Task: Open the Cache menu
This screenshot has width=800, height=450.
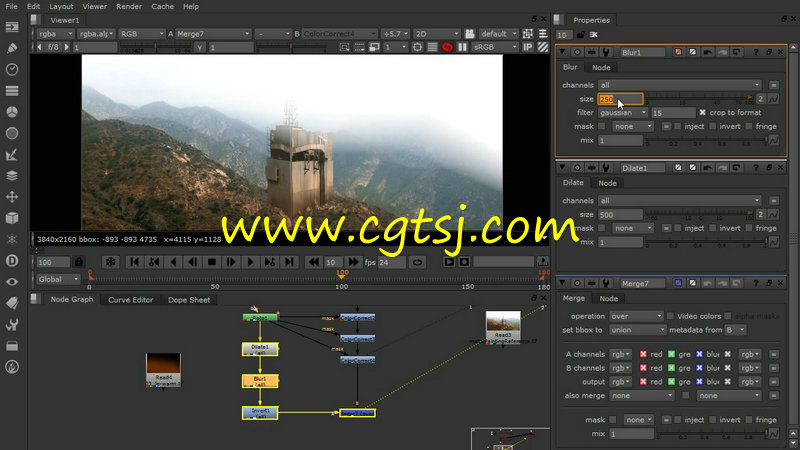Action: point(162,6)
